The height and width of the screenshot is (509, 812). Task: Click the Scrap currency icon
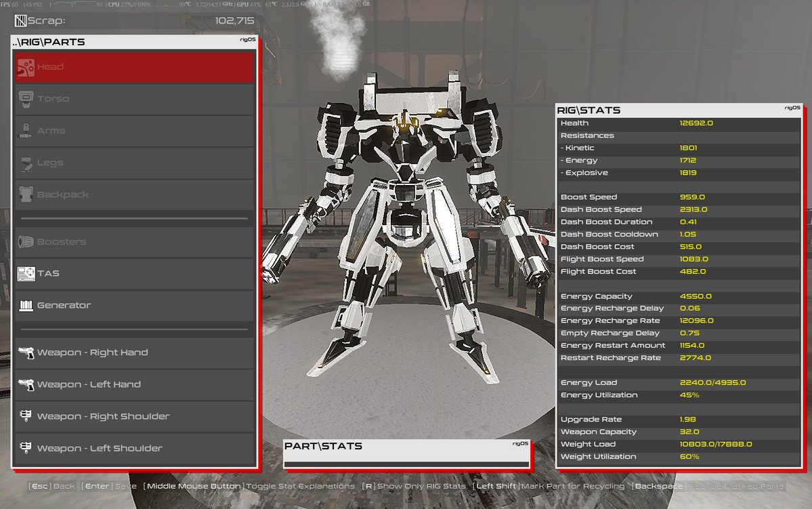pos(20,21)
